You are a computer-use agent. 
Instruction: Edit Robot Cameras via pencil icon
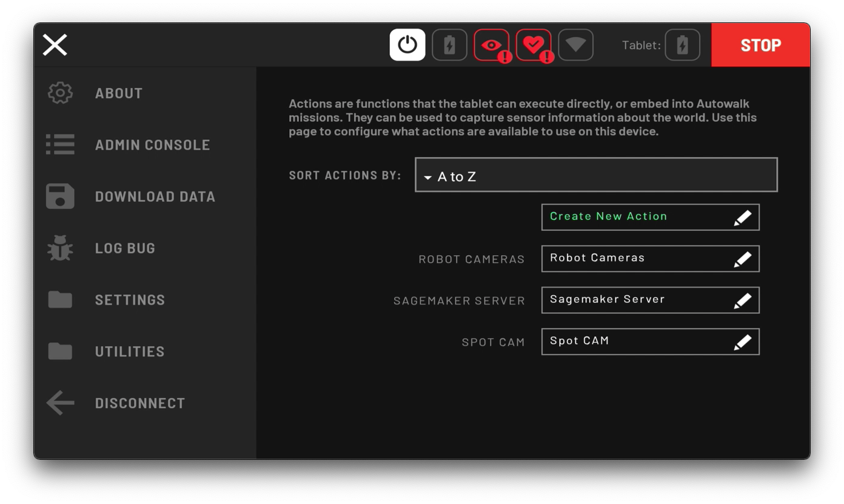743,259
